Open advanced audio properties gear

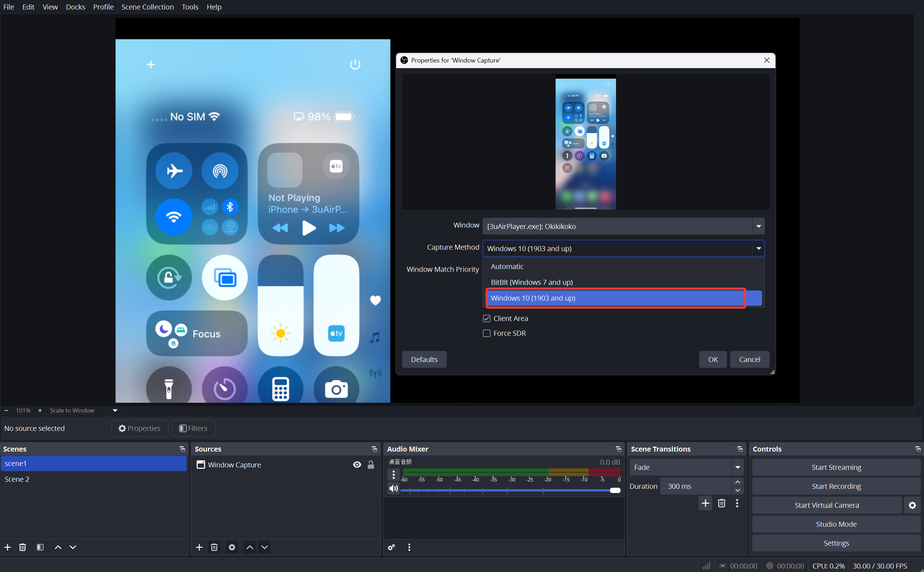[391, 547]
